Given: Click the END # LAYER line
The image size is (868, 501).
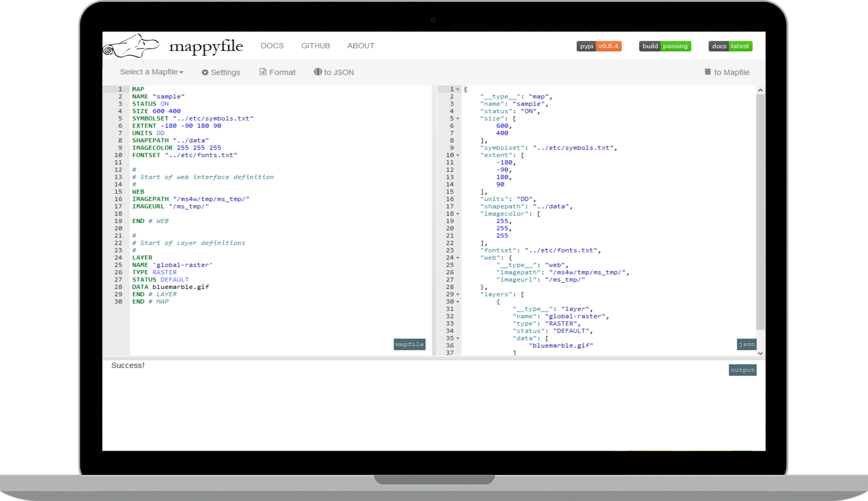Looking at the screenshot, I should point(154,295).
